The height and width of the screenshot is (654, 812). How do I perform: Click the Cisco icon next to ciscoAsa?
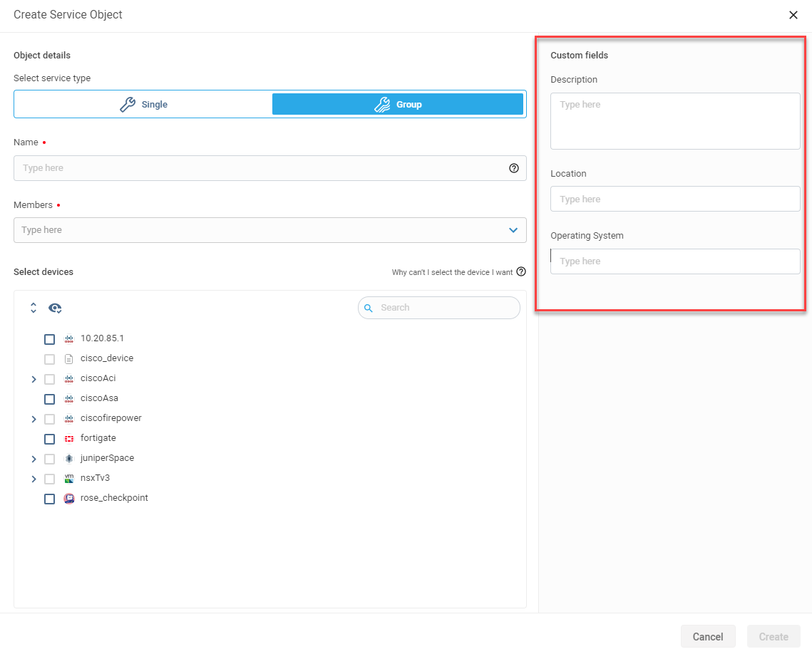(x=69, y=398)
